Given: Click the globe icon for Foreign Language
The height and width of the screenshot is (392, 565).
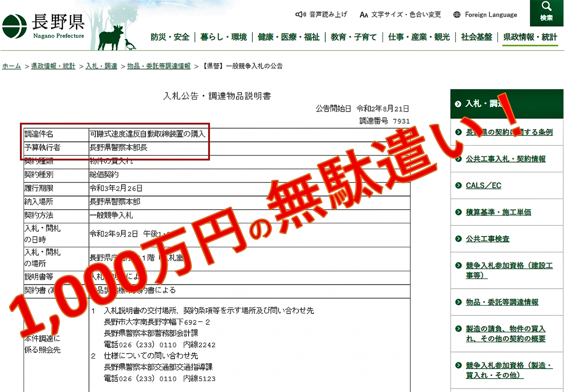Looking at the screenshot, I should 457,15.
